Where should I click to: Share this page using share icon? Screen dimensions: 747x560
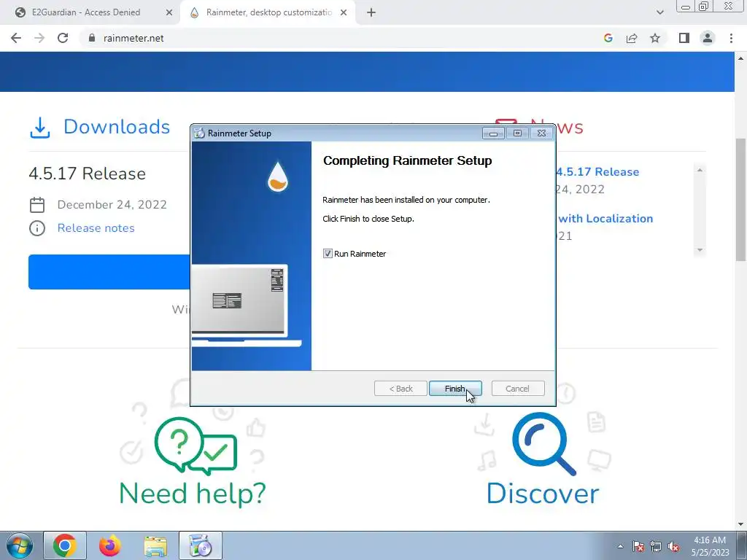(632, 38)
